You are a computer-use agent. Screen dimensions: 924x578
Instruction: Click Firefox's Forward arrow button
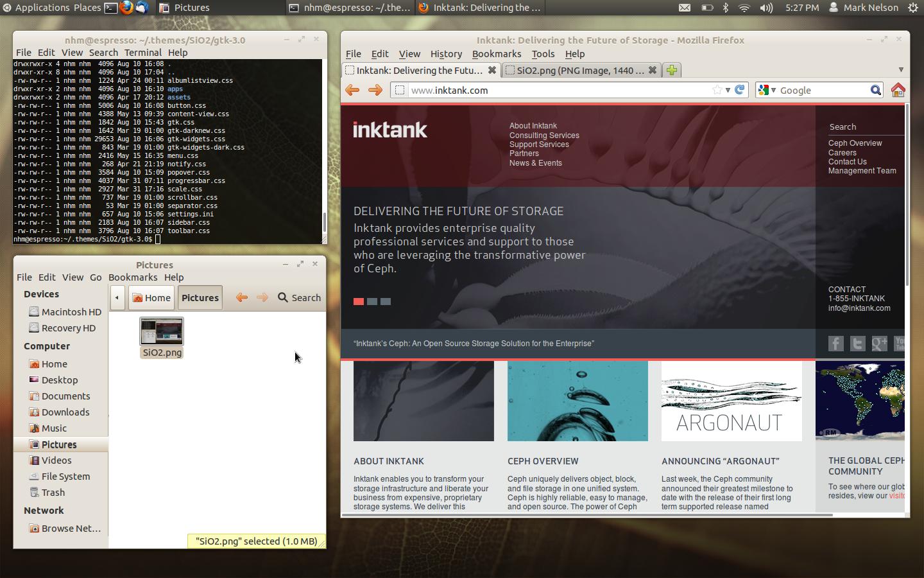click(375, 90)
